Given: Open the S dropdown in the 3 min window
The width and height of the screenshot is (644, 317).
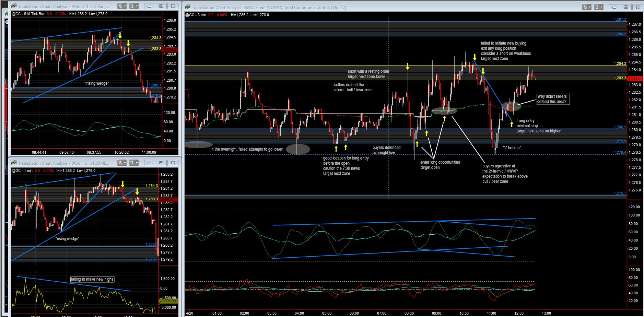Looking at the screenshot, I should click(x=587, y=7).
